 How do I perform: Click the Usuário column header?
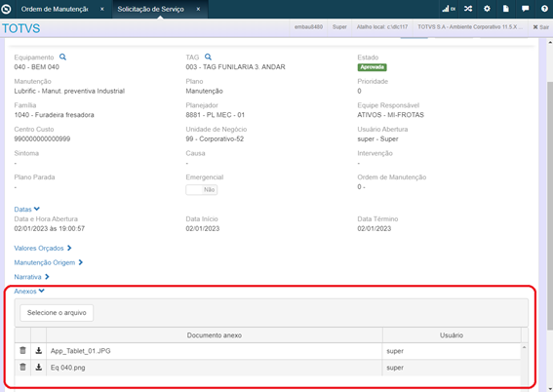pos(452,335)
